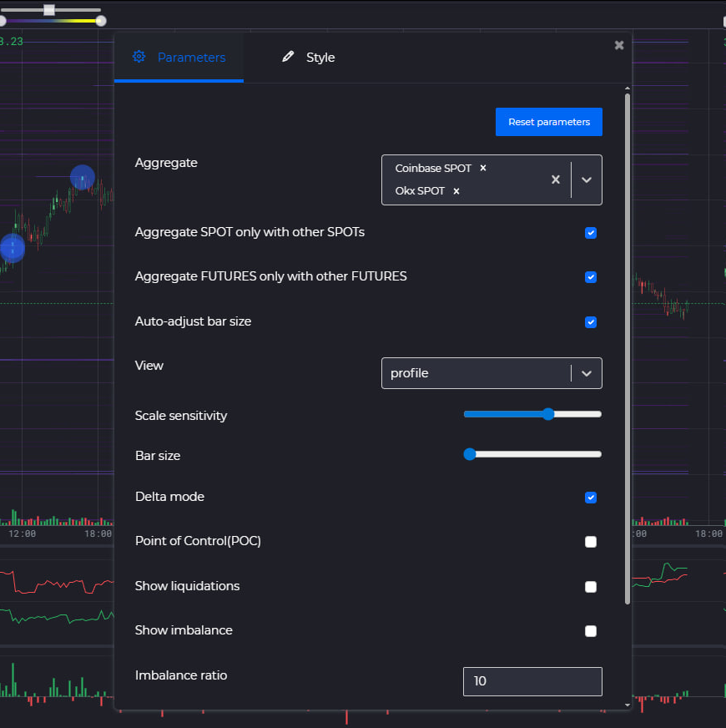726x728 pixels.
Task: Click the Parameters gear icon
Action: [x=139, y=57]
